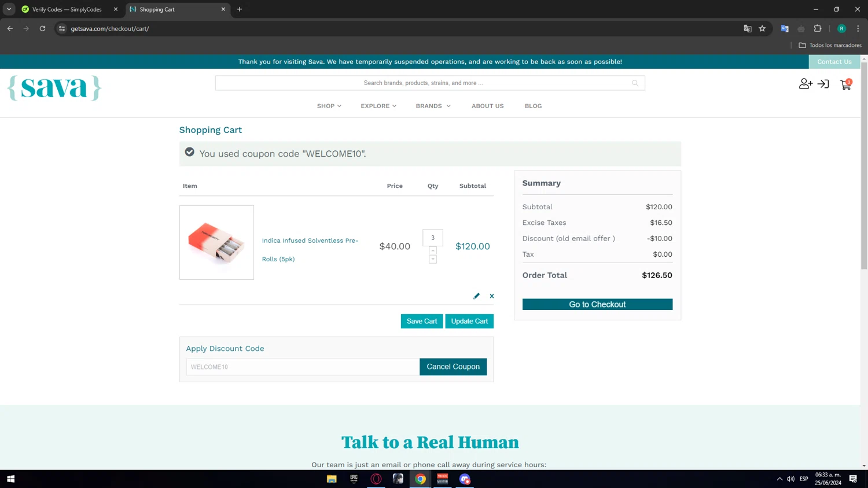Image resolution: width=868 pixels, height=488 pixels.
Task: Launch Epic Games from taskbar
Action: click(354, 479)
